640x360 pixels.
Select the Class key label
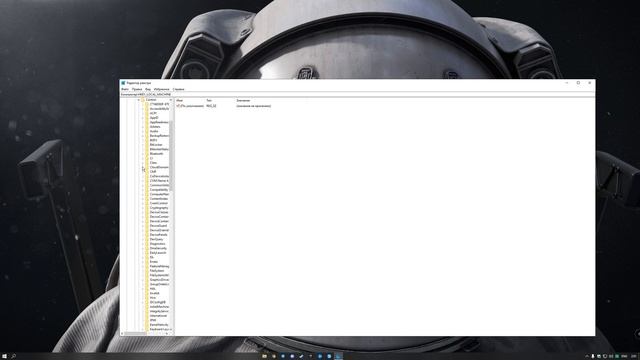tap(153, 162)
